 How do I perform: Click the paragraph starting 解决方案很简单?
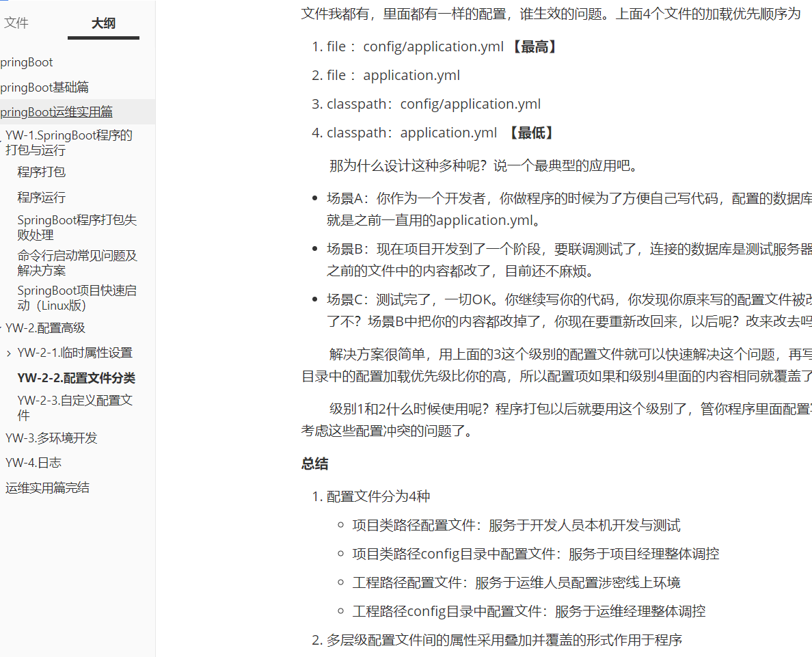tap(556, 365)
